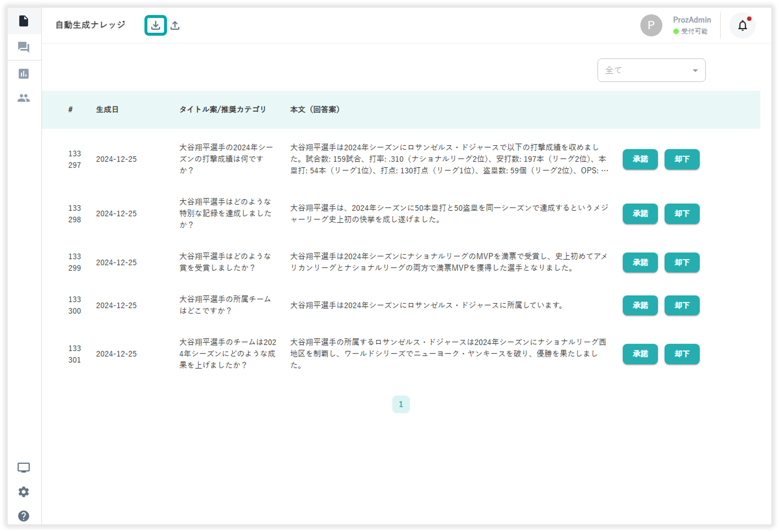The height and width of the screenshot is (532, 779).
Task: Click ID cell 133 300
Action: (x=74, y=305)
